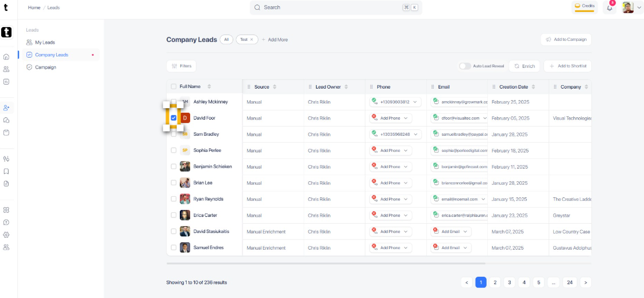Tick Samuel Endres's row checkbox

click(173, 247)
